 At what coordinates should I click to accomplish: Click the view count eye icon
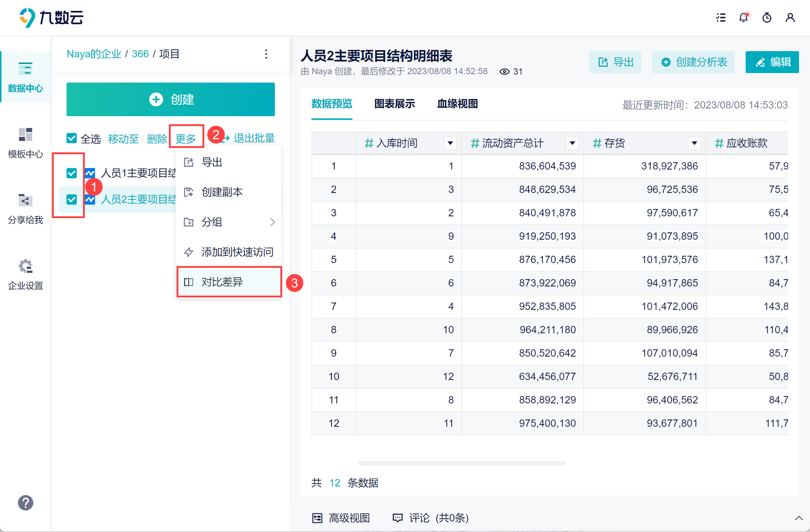point(504,72)
